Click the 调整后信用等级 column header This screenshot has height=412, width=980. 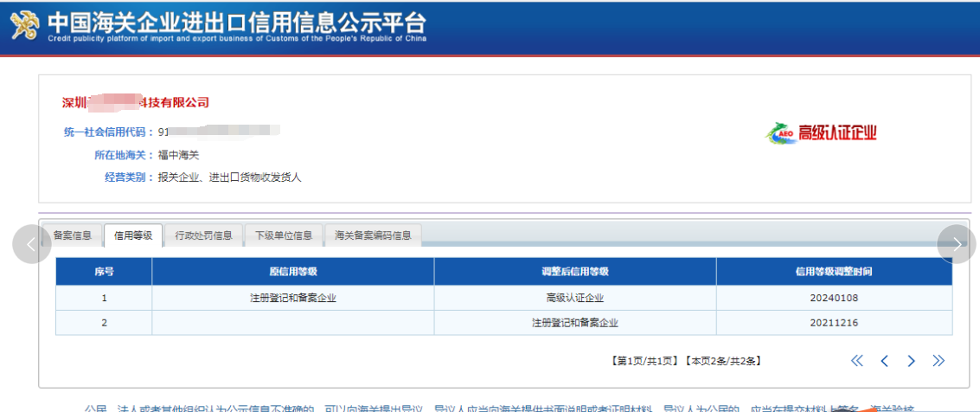(x=575, y=271)
